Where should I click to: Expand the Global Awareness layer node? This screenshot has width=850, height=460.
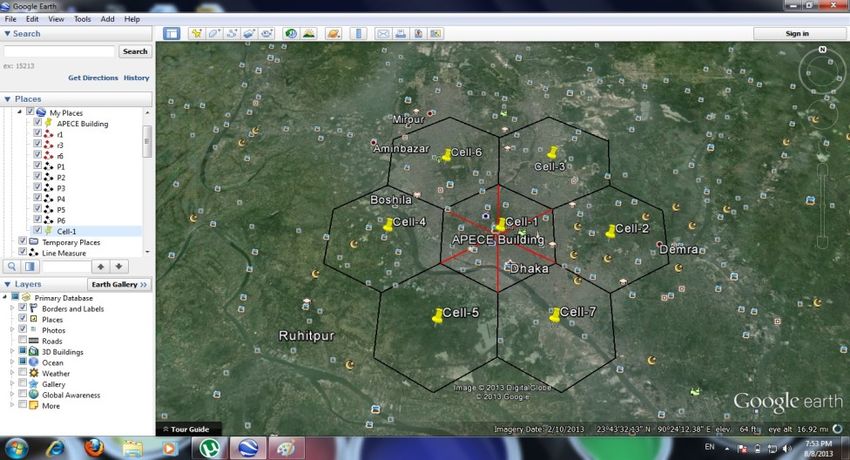pyautogui.click(x=12, y=394)
